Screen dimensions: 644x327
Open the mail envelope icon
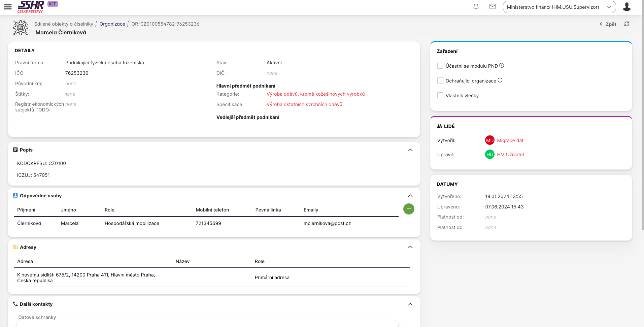pyautogui.click(x=492, y=7)
